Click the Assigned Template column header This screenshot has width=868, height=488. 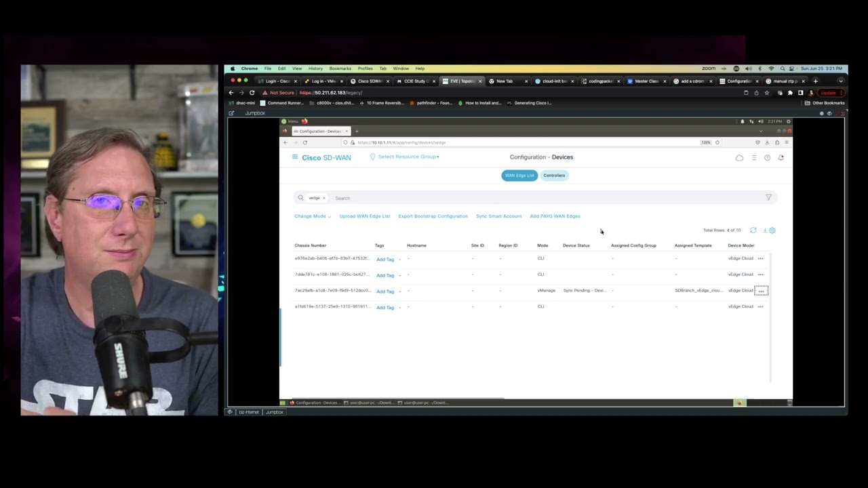click(693, 245)
